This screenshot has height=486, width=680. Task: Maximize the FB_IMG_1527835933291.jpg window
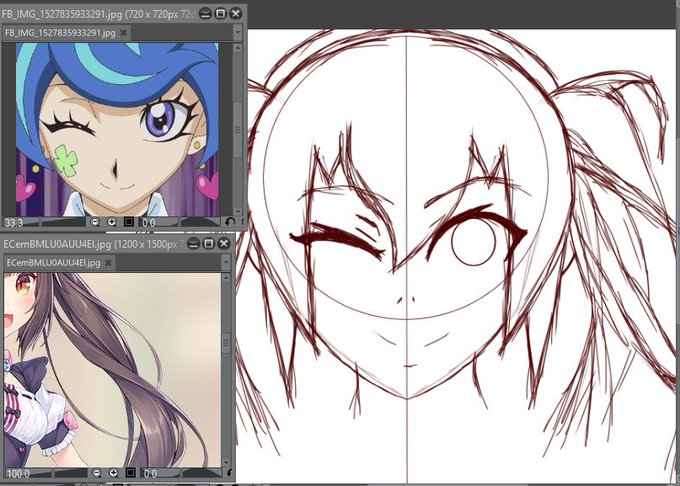pos(221,13)
